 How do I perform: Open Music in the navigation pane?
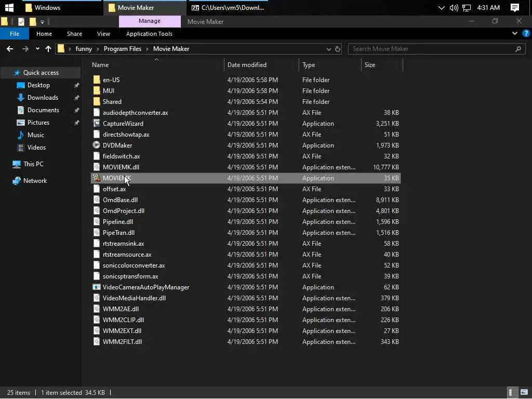(x=36, y=135)
